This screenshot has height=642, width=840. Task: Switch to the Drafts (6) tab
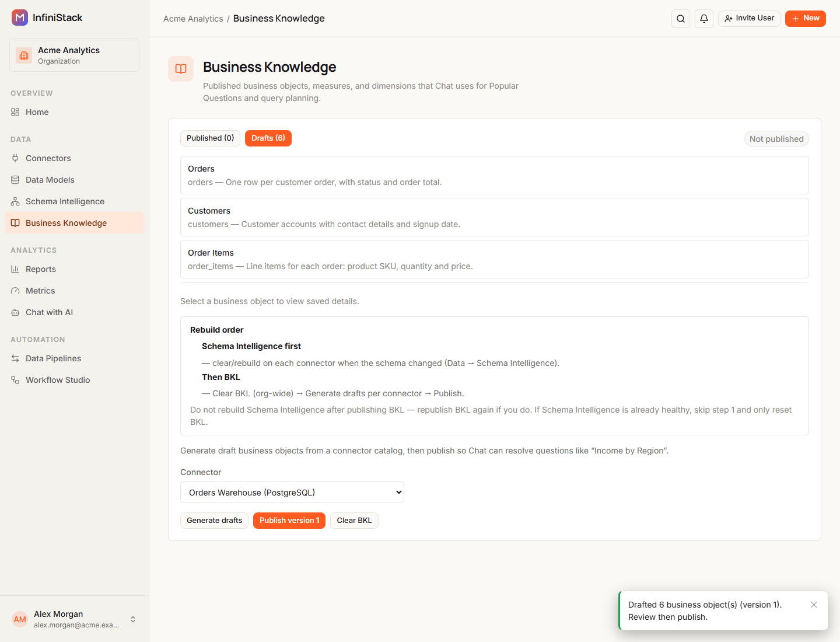click(x=268, y=138)
